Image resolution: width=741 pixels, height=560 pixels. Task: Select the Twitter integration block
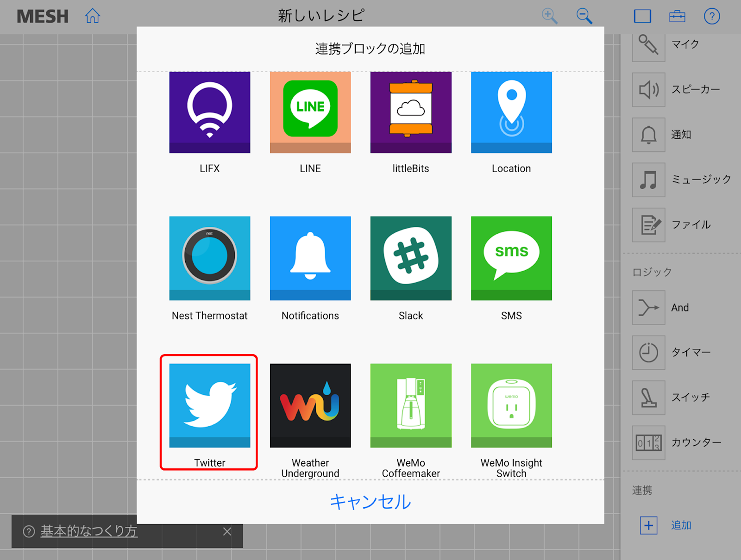(210, 405)
